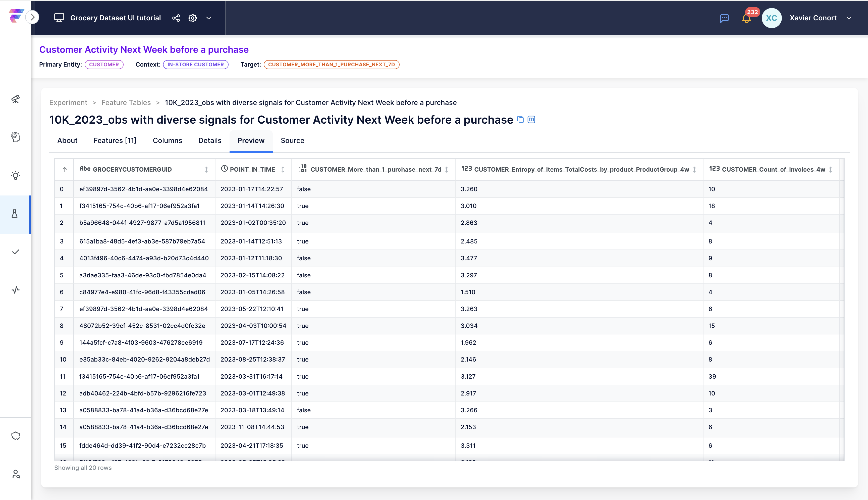Click the ID icon next to table title
Screen dimensions: 868x500
pos(531,120)
